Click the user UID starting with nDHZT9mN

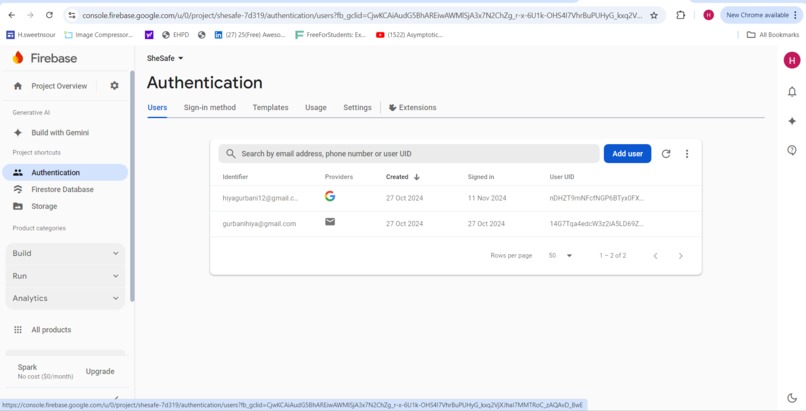click(x=596, y=198)
